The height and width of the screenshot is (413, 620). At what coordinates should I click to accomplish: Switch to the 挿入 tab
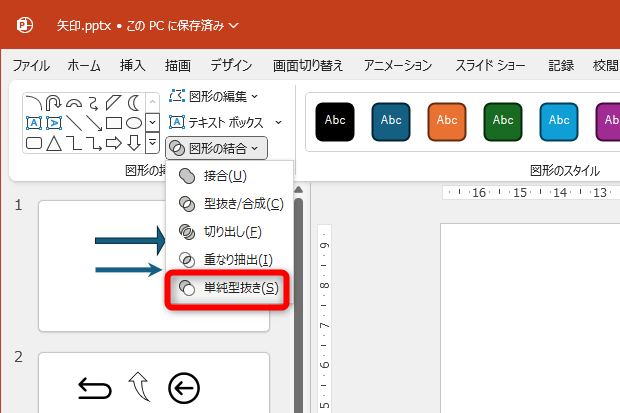(x=132, y=65)
